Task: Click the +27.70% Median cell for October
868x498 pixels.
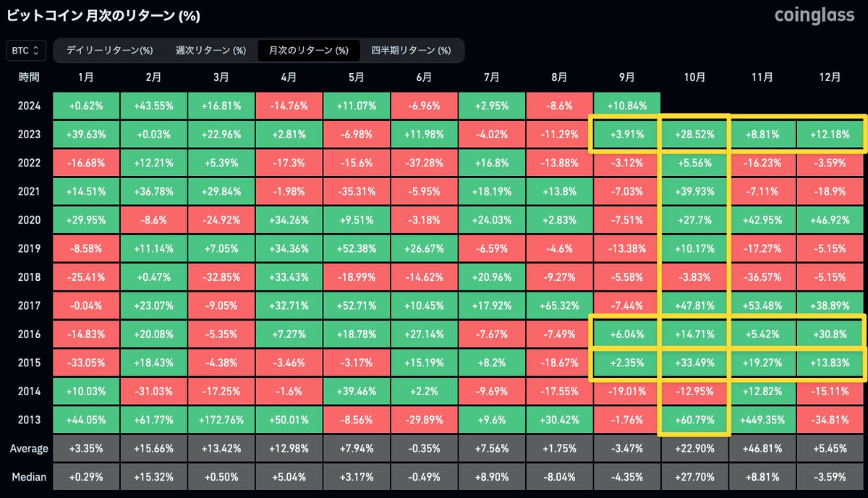Action: tap(694, 476)
